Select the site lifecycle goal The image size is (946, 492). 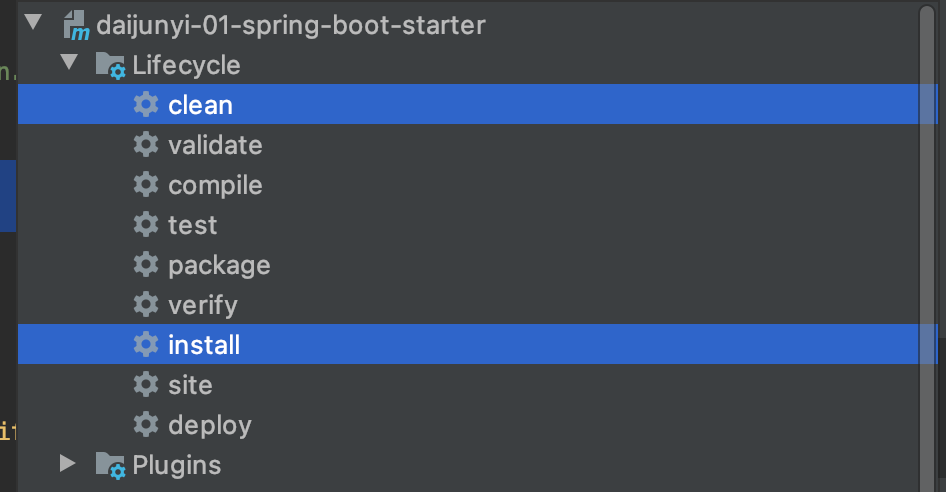190,385
